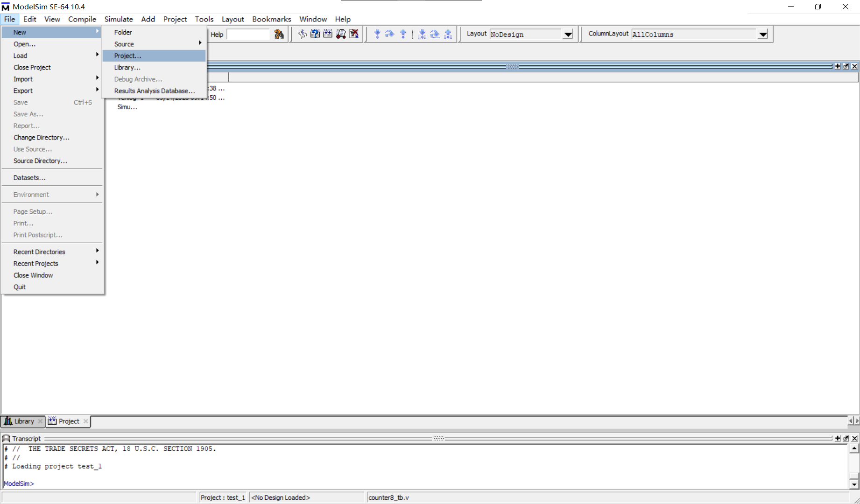Image resolution: width=860 pixels, height=504 pixels.
Task: Select Results Analysis Database... entry
Action: (154, 91)
